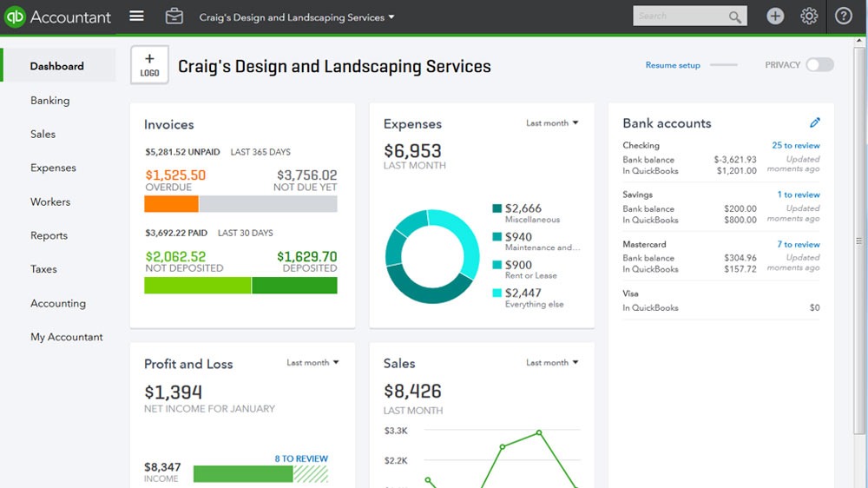Go to Dashboard in sidebar
This screenshot has width=868, height=488.
click(57, 66)
